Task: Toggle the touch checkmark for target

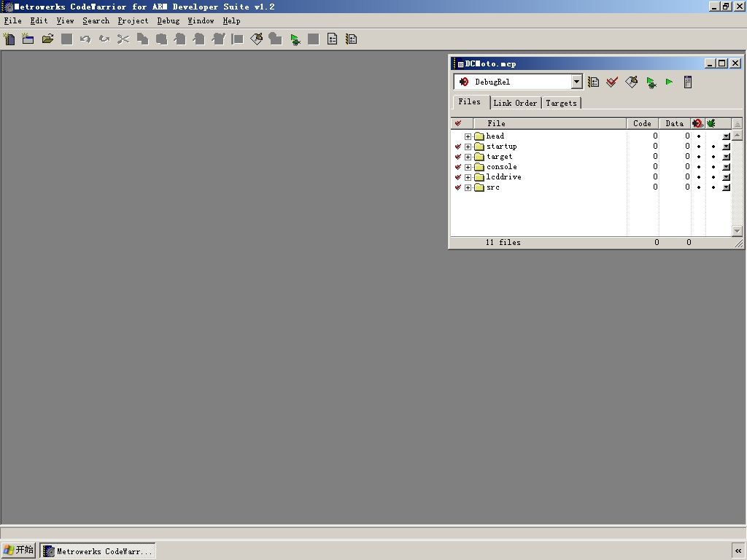Action: pyautogui.click(x=458, y=157)
